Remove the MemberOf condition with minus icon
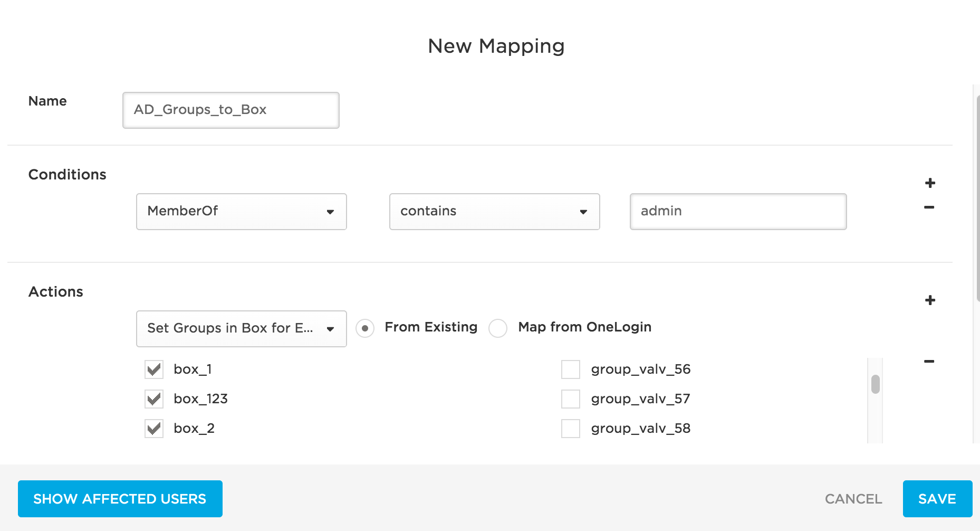This screenshot has height=531, width=980. click(x=929, y=207)
